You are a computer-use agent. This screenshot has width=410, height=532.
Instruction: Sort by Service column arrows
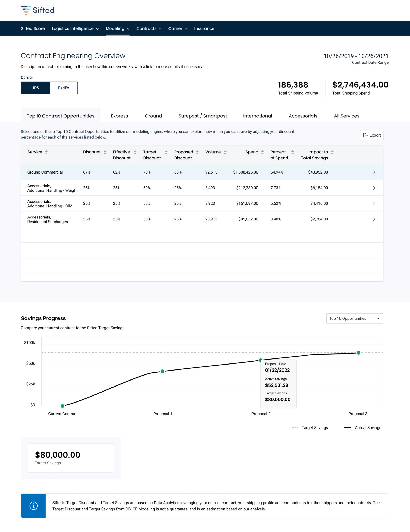click(46, 152)
